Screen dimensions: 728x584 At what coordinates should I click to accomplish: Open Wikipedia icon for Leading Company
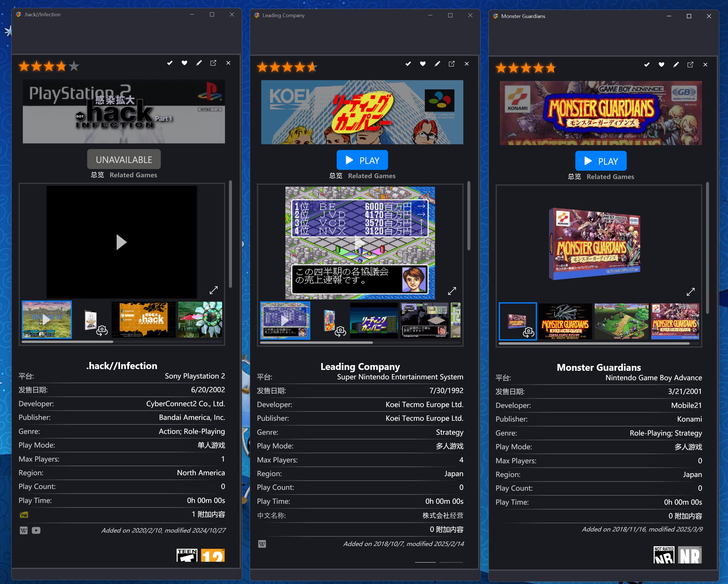262,544
